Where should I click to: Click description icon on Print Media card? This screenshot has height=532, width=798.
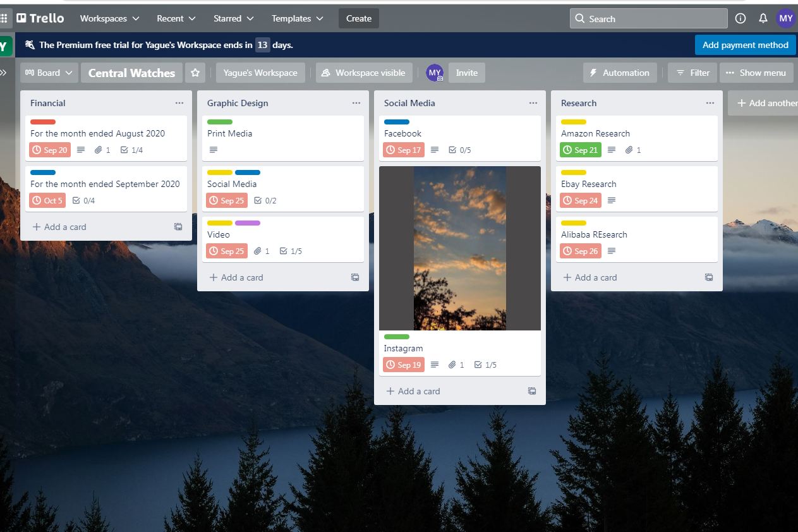click(x=213, y=150)
